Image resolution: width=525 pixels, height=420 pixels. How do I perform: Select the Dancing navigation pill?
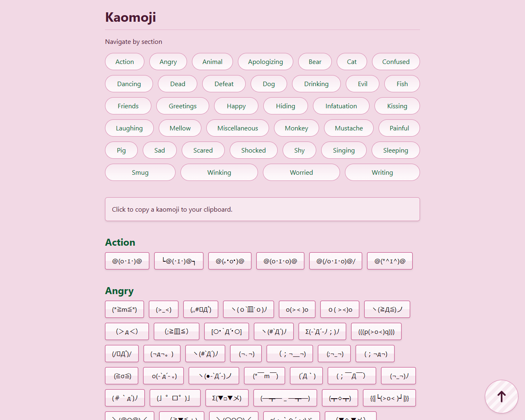click(129, 84)
